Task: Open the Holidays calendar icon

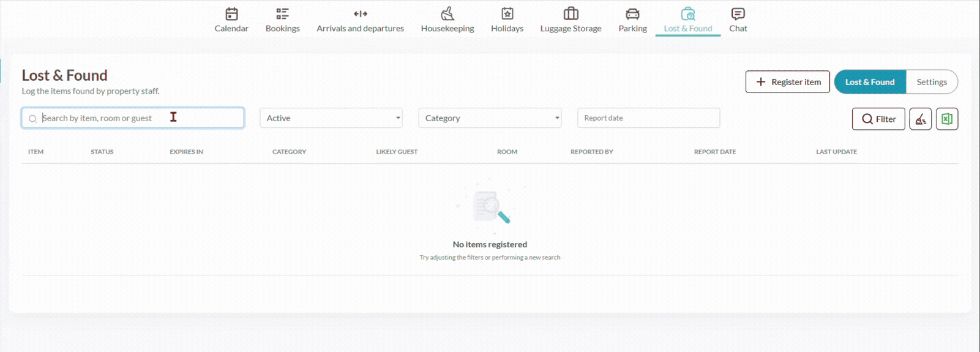Action: [507, 13]
